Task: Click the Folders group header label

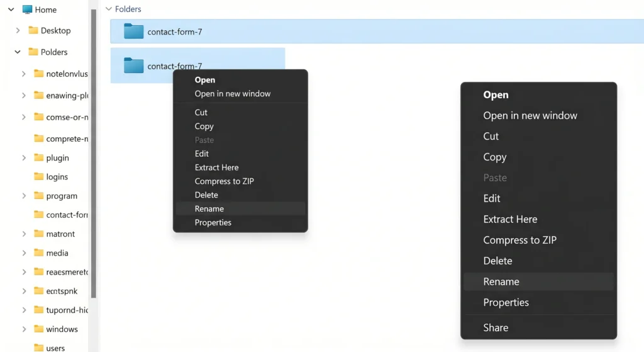Action: 128,9
